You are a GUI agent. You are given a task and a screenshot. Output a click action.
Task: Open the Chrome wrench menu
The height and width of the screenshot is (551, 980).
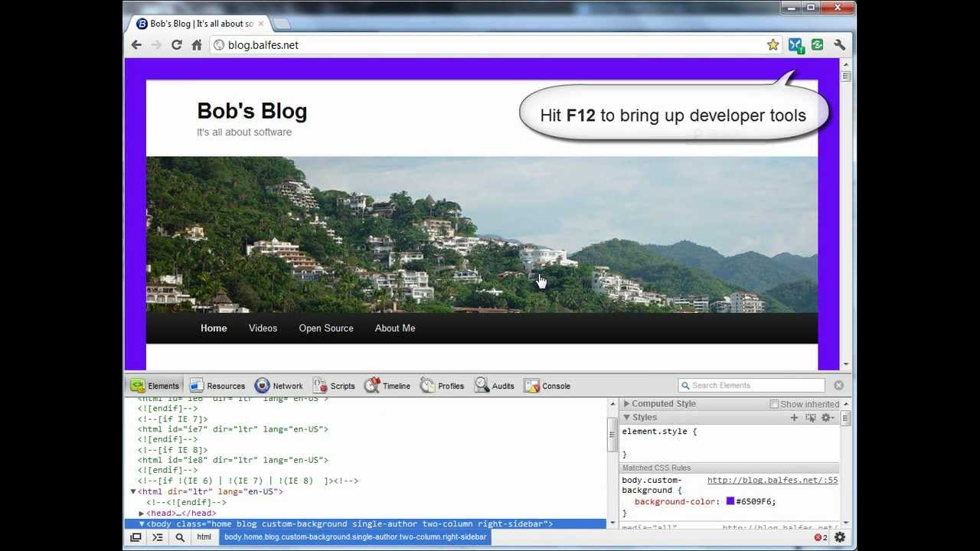click(x=839, y=45)
